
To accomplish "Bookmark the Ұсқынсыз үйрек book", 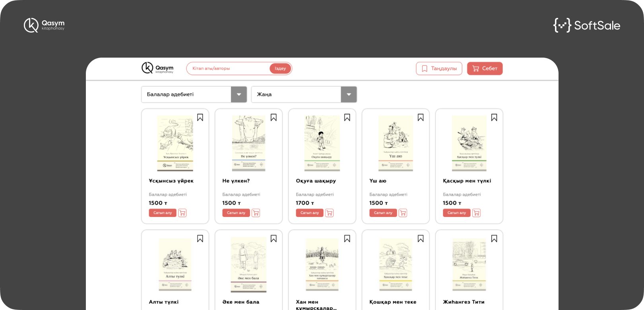I will (200, 118).
